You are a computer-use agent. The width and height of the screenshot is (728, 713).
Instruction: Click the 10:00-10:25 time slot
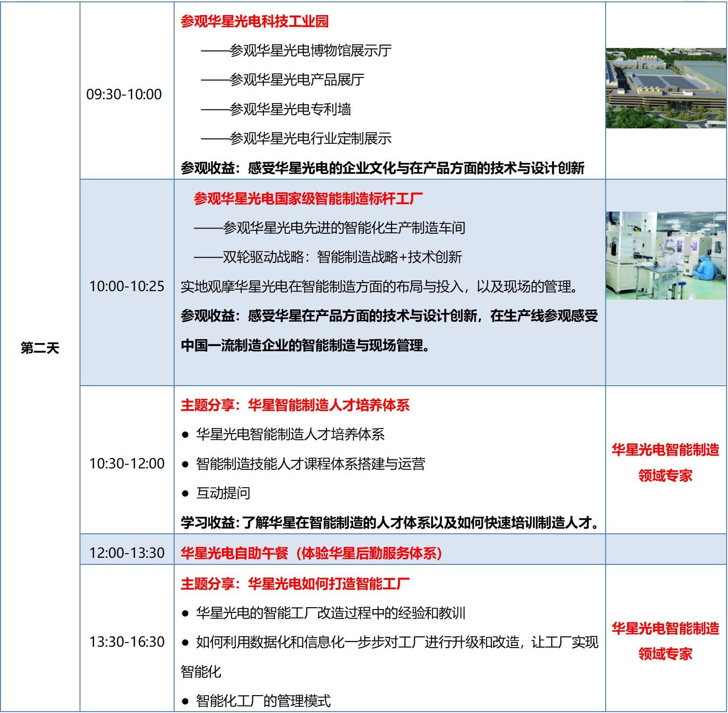127,286
